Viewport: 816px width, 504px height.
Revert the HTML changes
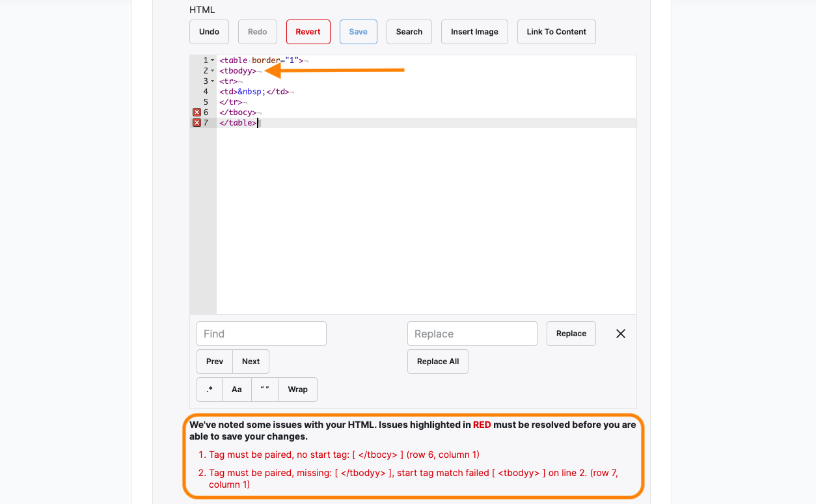(308, 31)
